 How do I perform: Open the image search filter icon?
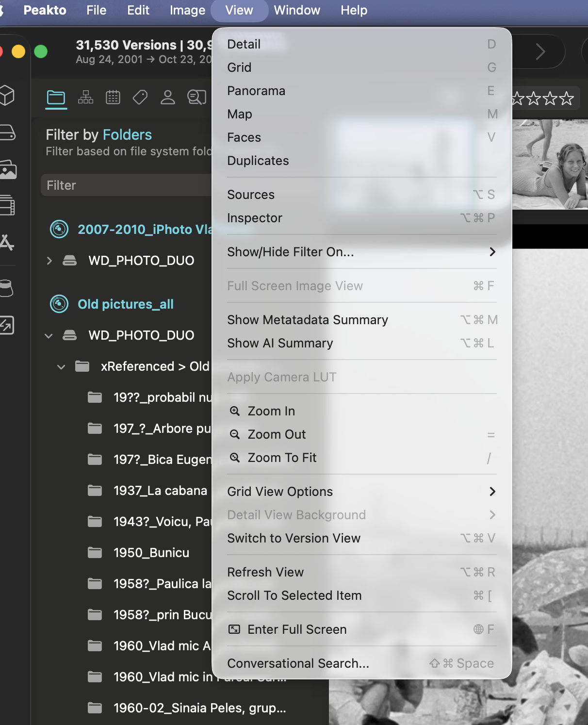point(196,98)
